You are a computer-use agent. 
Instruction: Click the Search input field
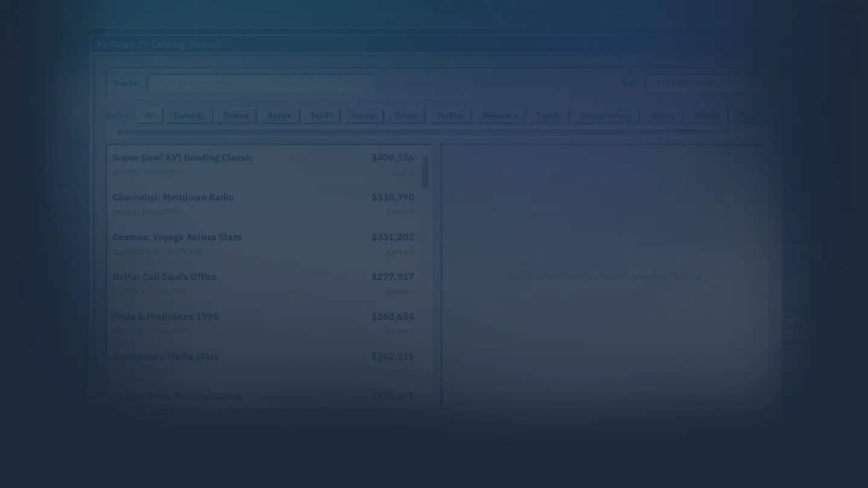coord(260,83)
